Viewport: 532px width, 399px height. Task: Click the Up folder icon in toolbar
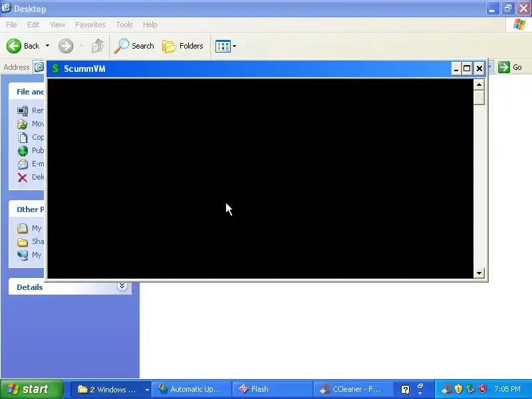tap(98, 46)
